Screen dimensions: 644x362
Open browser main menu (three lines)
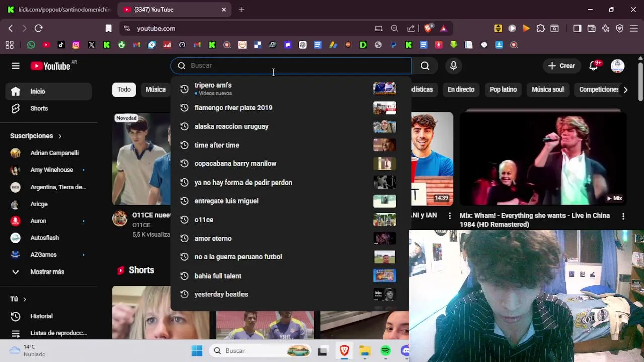pos(634,29)
